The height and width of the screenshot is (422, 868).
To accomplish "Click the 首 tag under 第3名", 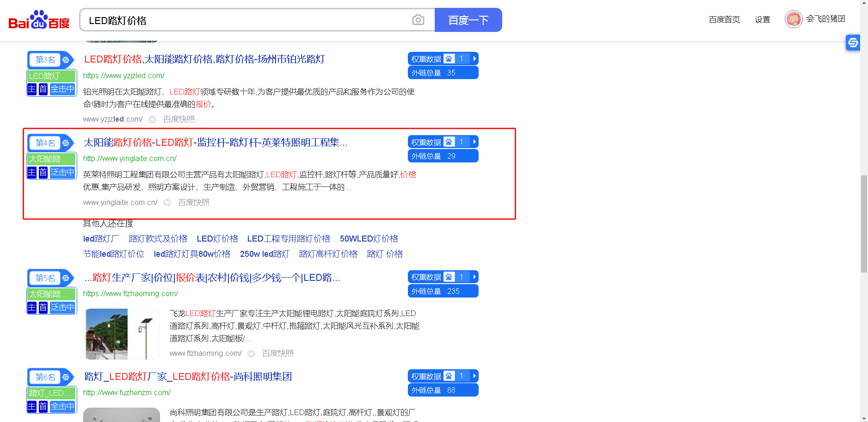I will [43, 89].
